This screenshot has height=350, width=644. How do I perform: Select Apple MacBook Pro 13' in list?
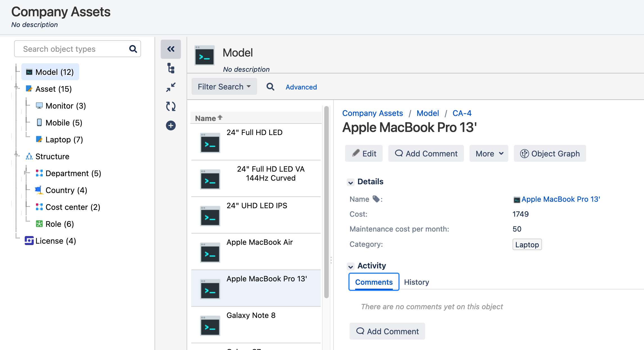(256, 288)
